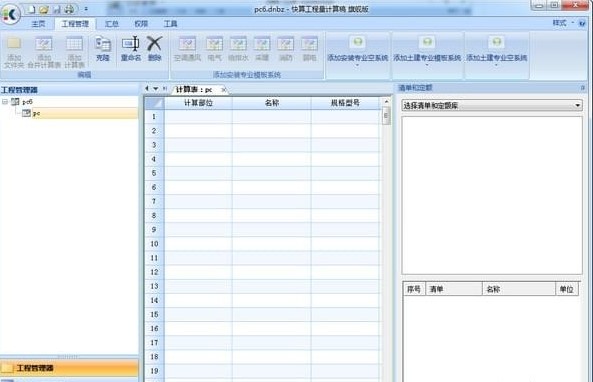Switch to the 工具 ribbon tab
Viewport: 593px width, 382px height.
170,24
